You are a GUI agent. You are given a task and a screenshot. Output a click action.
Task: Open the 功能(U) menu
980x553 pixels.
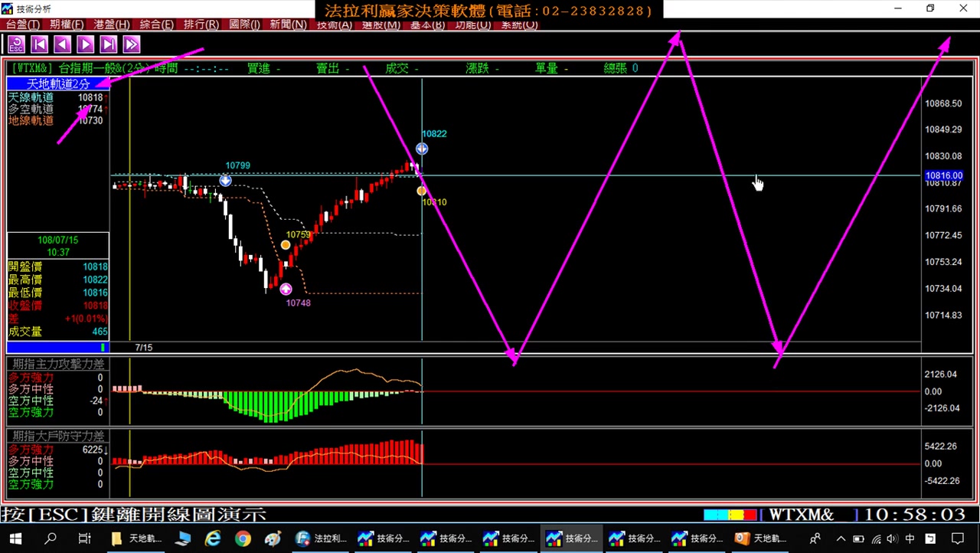473,25
